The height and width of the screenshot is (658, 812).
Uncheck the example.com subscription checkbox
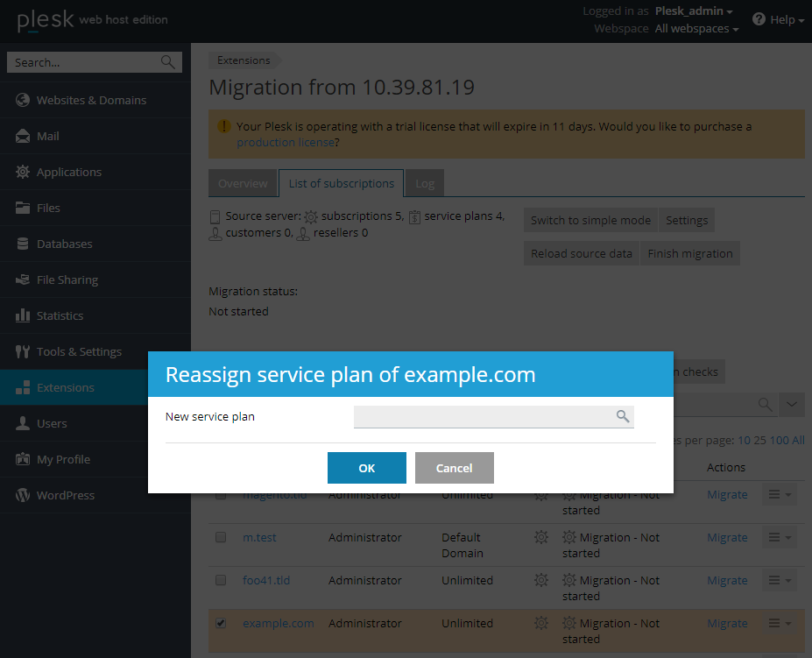pos(221,623)
